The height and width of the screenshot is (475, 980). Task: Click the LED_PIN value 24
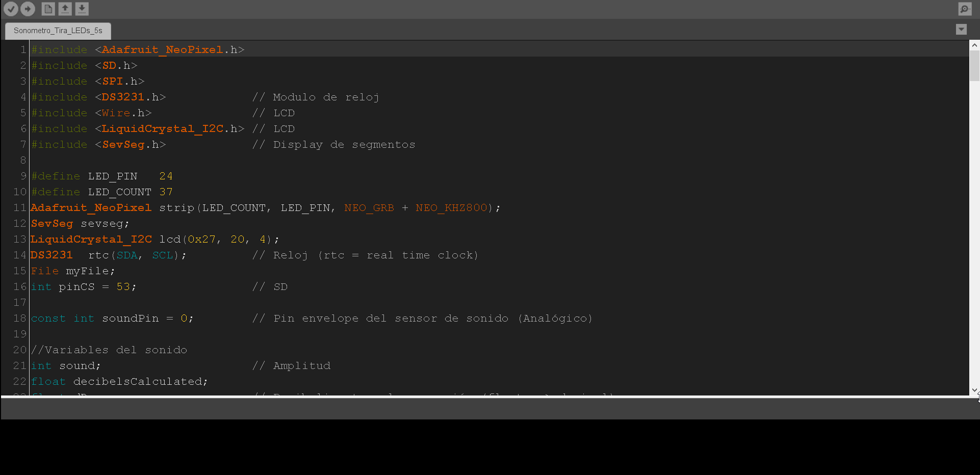tap(166, 176)
